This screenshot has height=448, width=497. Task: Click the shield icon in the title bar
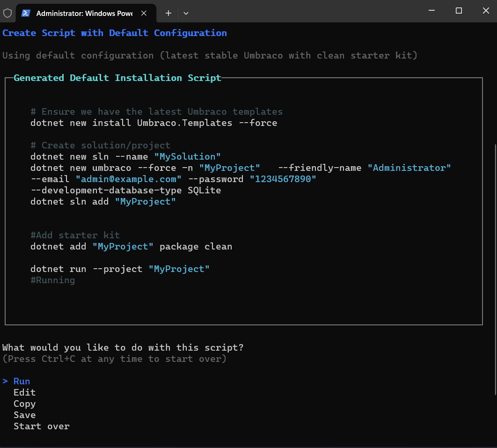coord(7,13)
